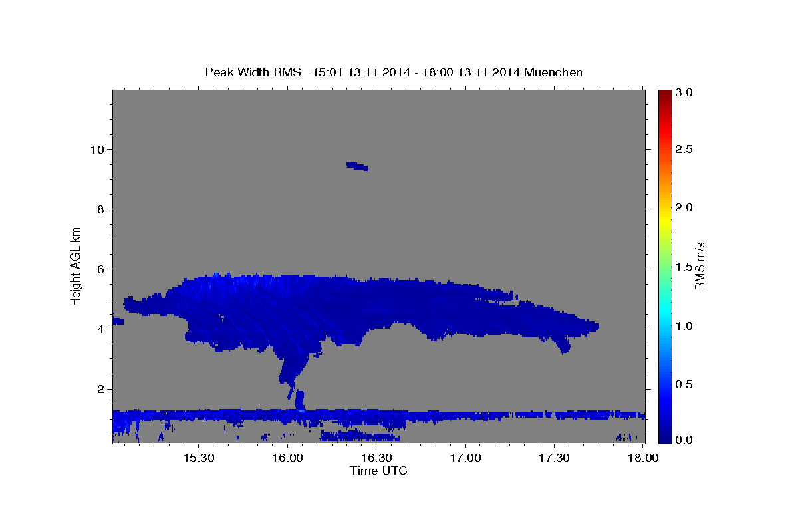The width and height of the screenshot is (798, 532).
Task: Click the colorbar label '1.5'
Action: tap(685, 267)
